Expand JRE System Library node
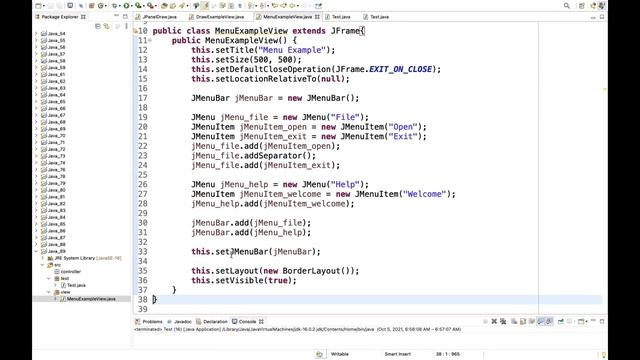This screenshot has width=640, height=360. 42,258
